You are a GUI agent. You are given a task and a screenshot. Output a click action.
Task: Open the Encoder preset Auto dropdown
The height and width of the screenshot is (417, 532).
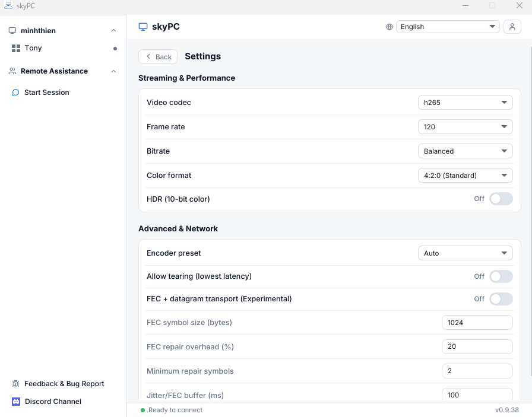(465, 253)
